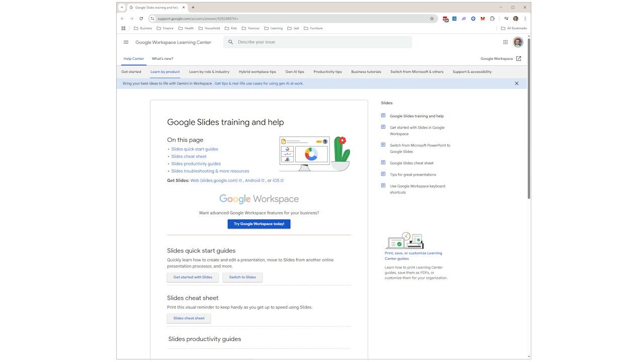Open the All Bookmarks folder
The width and height of the screenshot is (644, 362).
click(x=514, y=28)
